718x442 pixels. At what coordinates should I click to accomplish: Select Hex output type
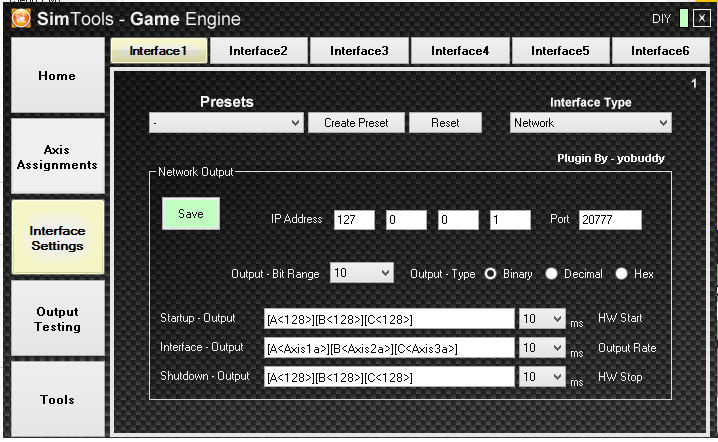[x=622, y=273]
